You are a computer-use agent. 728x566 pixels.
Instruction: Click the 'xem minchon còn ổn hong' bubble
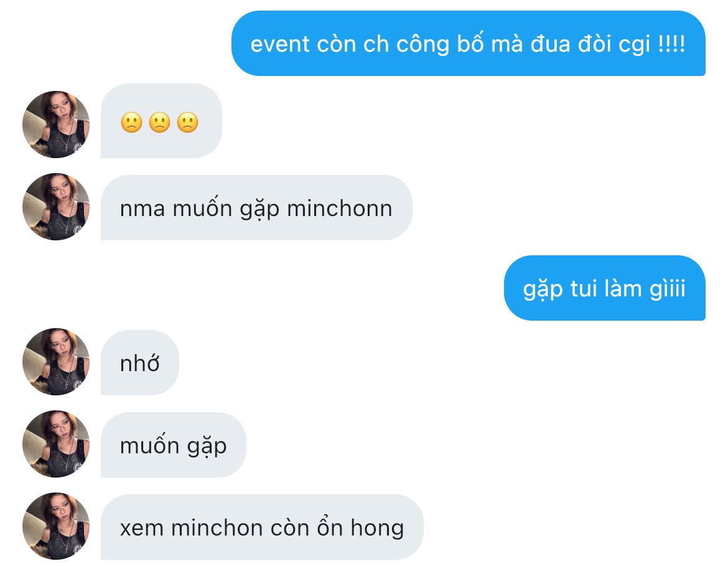click(262, 527)
